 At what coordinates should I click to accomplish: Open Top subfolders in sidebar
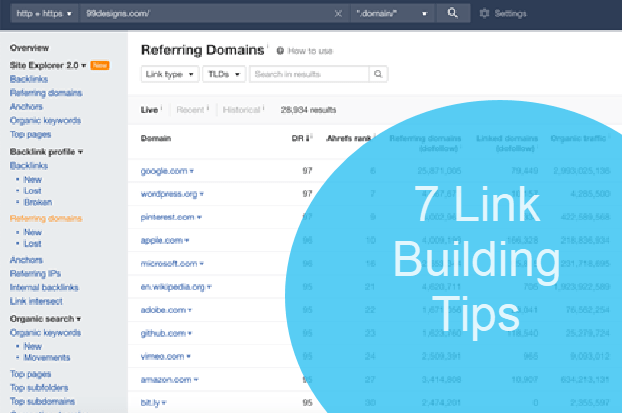click(39, 388)
